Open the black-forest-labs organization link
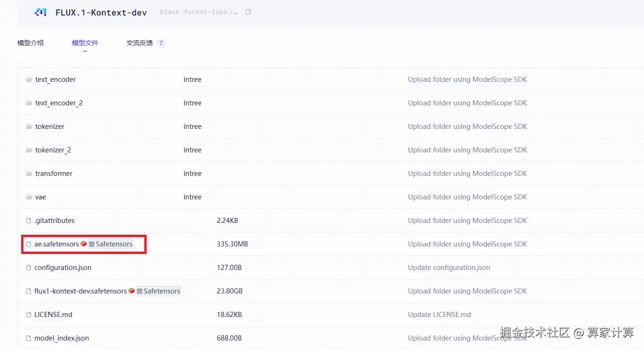The height and width of the screenshot is (349, 644). point(194,12)
